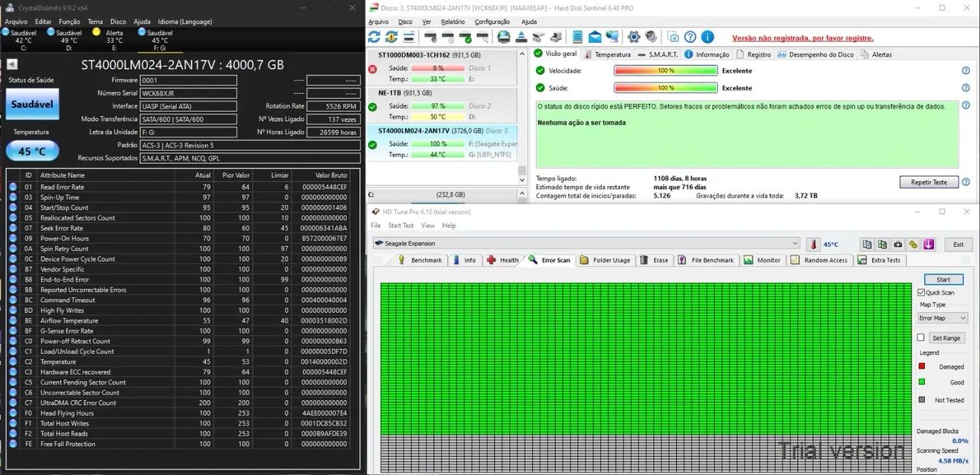Click the notepad report icon in Hard Disk Sentinel toolbar
This screenshot has height=475, width=980.
(x=577, y=37)
